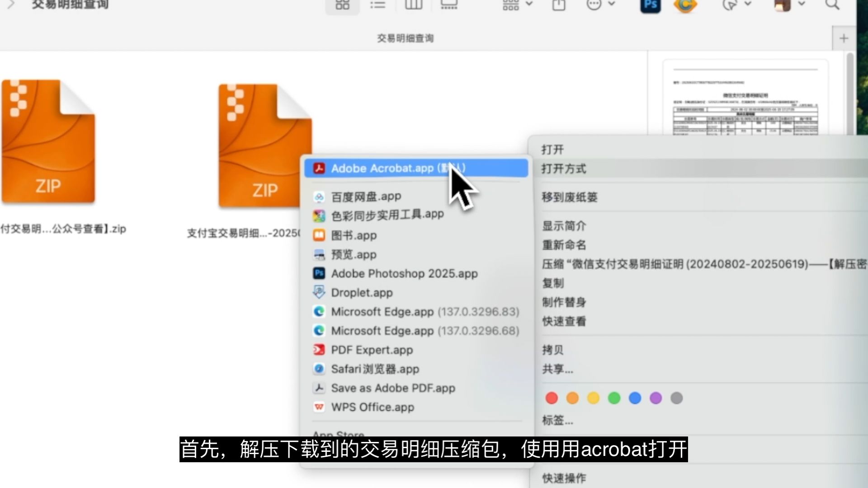Apply the green tag color
Image resolution: width=868 pixels, height=488 pixels.
click(x=614, y=398)
